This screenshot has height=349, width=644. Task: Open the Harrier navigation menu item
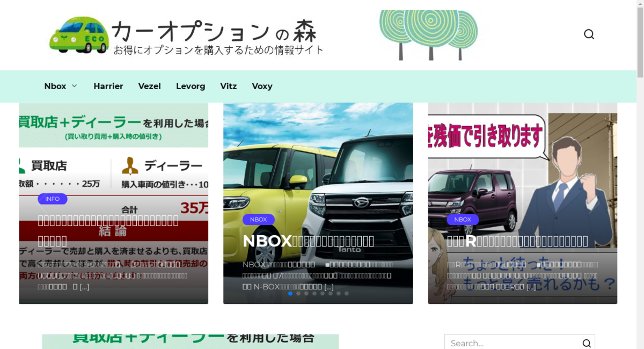tap(108, 86)
